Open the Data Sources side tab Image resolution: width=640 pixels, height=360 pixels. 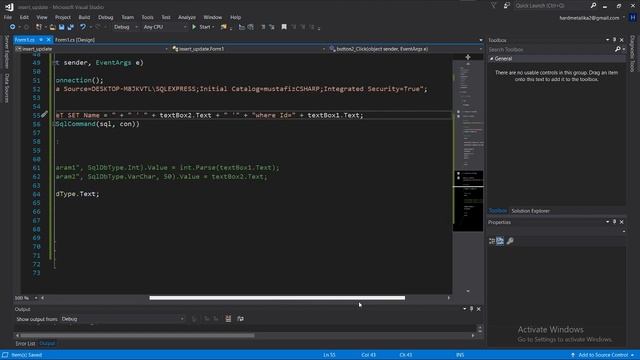pyautogui.click(x=7, y=88)
